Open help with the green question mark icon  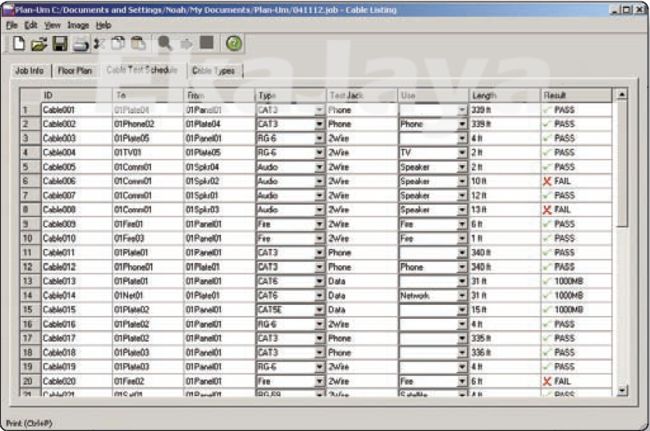click(x=234, y=44)
